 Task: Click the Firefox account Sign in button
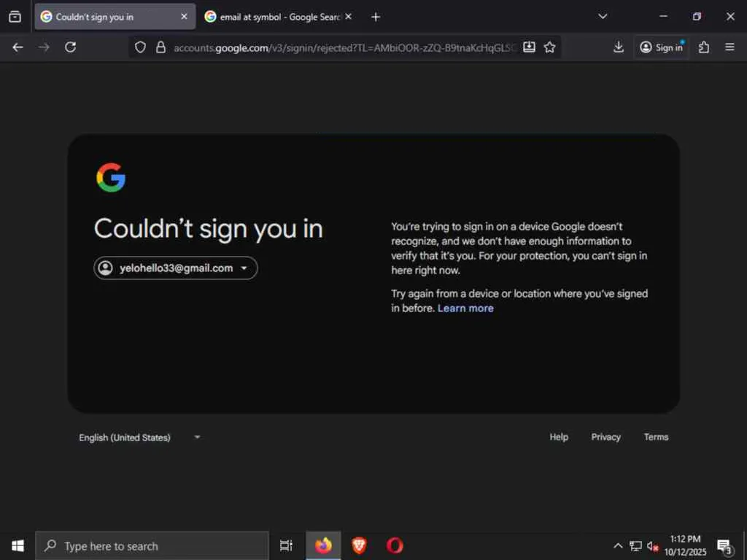661,47
